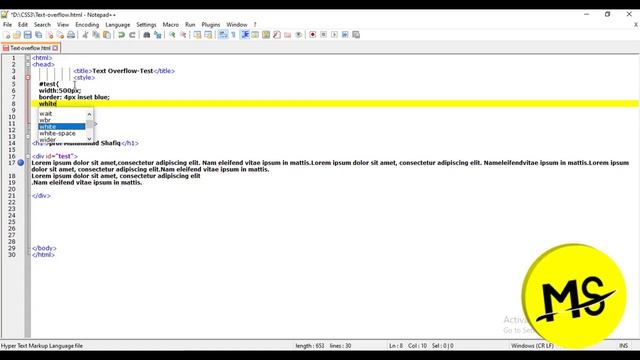Collapse the fold marker on line 13
This screenshot has width=640, height=360.
[x=28, y=137]
